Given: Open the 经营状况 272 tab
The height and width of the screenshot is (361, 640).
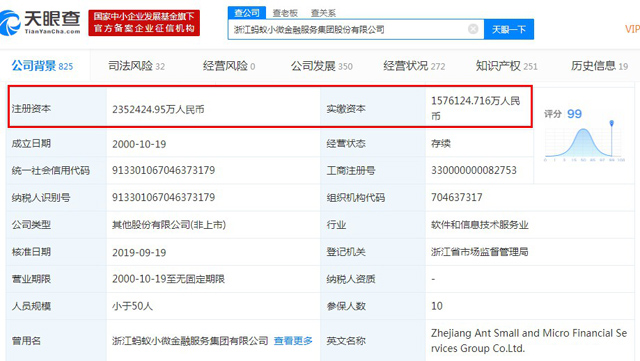Looking at the screenshot, I should click(414, 66).
